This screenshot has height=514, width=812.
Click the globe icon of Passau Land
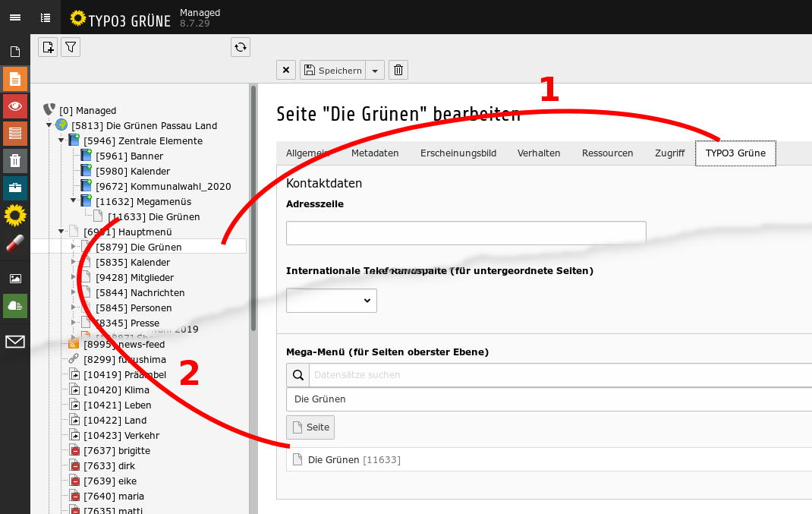pos(61,125)
